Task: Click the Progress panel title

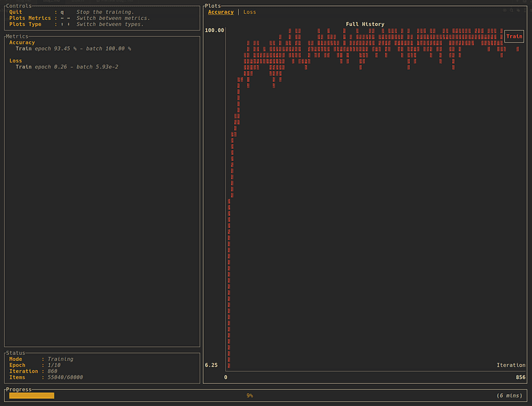Action: tap(19, 390)
